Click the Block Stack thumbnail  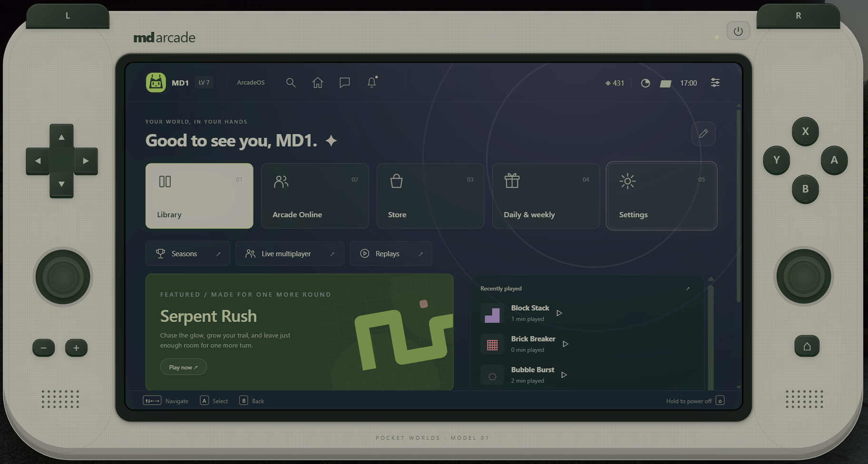point(492,314)
